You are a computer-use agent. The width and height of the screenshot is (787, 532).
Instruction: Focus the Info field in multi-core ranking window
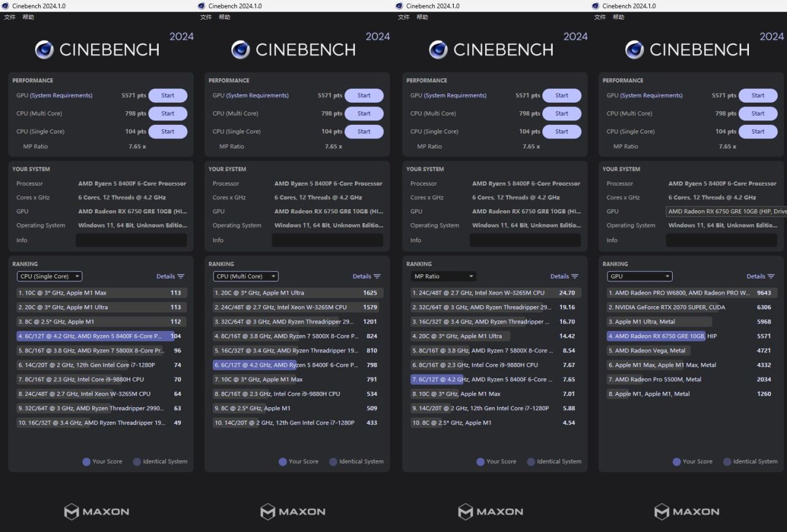click(327, 240)
